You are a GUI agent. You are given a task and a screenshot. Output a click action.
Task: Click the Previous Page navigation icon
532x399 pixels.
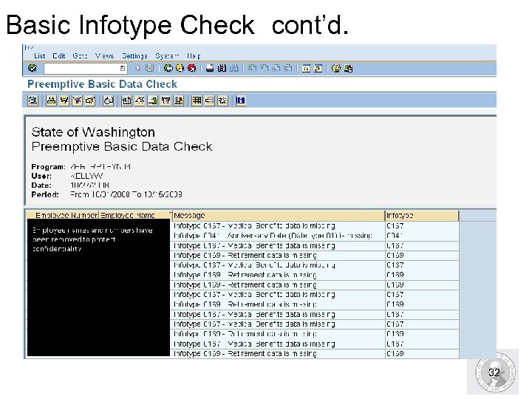264,68
